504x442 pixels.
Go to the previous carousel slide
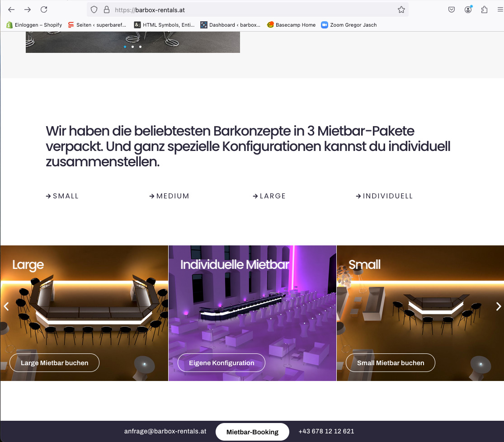pyautogui.click(x=6, y=306)
